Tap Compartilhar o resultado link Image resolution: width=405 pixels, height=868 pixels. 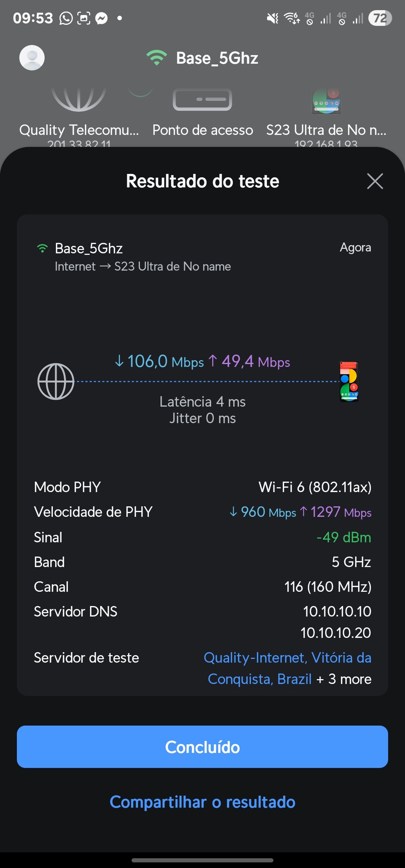[202, 802]
